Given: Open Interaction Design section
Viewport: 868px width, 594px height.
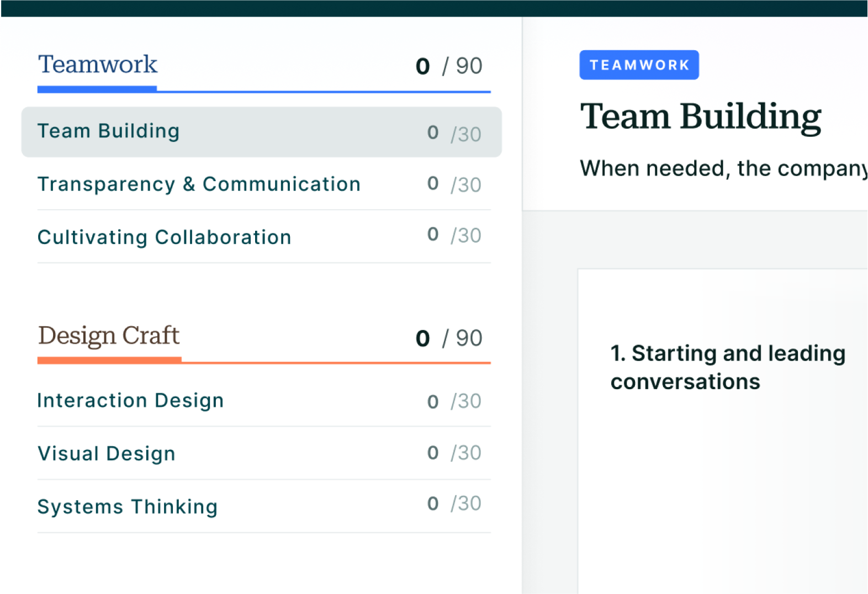Looking at the screenshot, I should point(264,400).
